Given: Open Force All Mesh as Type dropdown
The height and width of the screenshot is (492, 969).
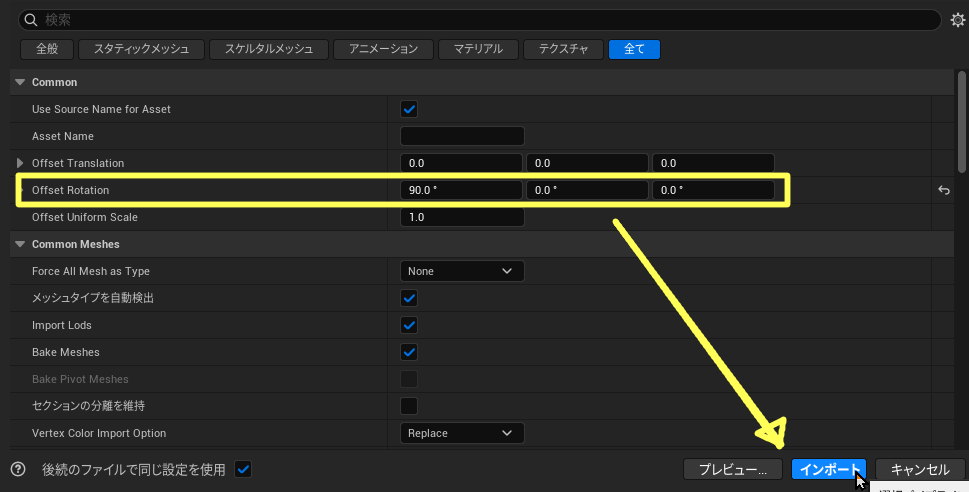Looking at the screenshot, I should 462,271.
